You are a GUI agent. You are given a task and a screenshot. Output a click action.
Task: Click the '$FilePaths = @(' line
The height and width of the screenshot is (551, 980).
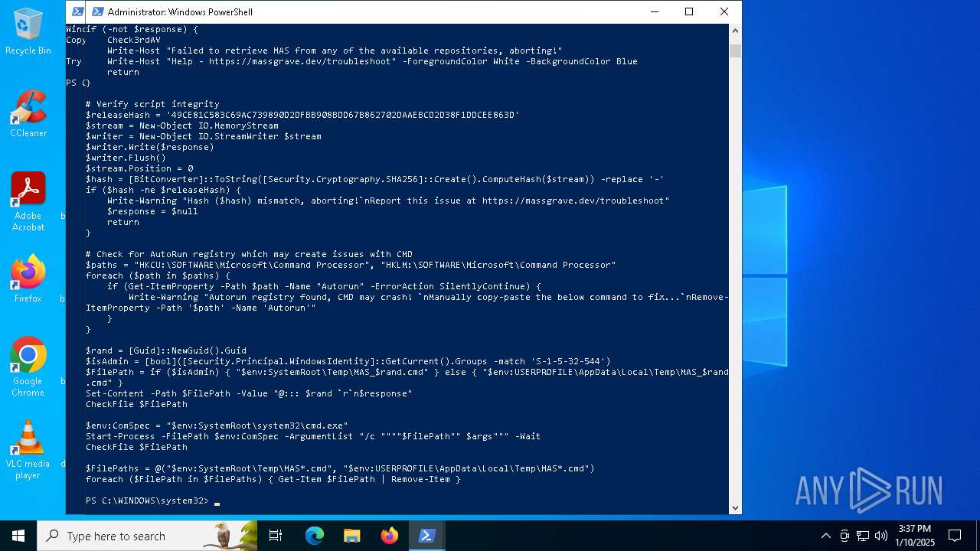pyautogui.click(x=340, y=468)
